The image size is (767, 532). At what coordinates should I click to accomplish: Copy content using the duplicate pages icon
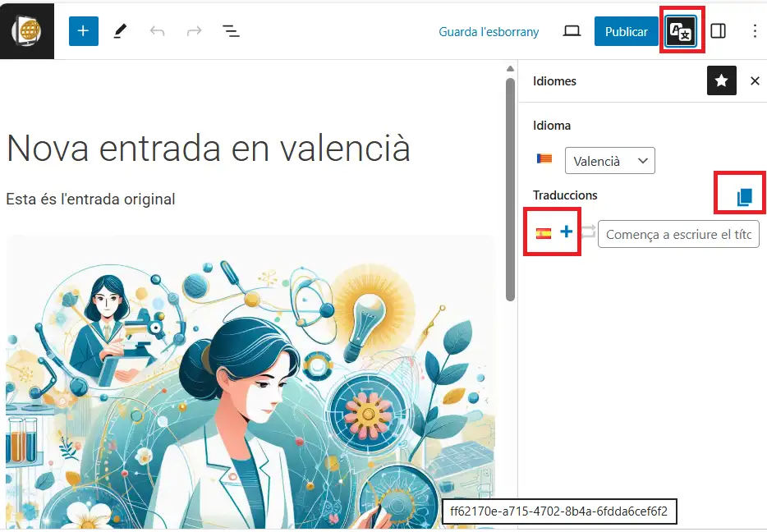coord(744,196)
